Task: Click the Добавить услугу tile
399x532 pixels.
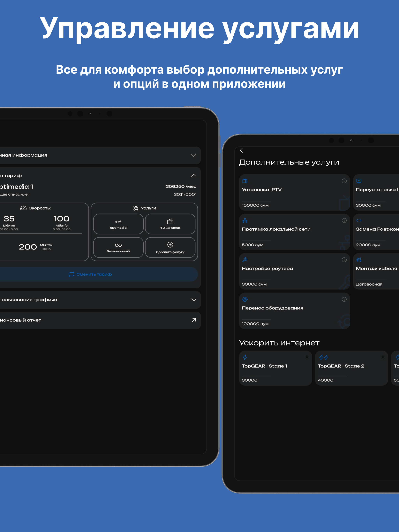Action: [x=170, y=248]
